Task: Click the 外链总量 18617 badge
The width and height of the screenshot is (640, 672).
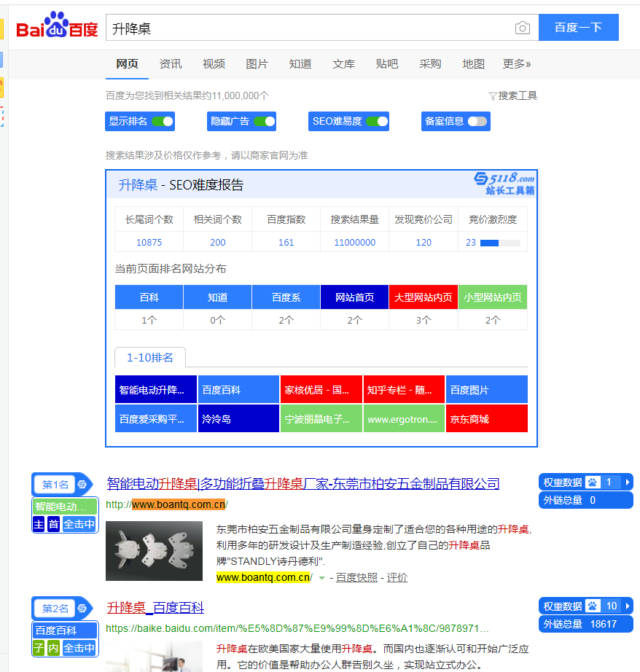Action: 586,624
